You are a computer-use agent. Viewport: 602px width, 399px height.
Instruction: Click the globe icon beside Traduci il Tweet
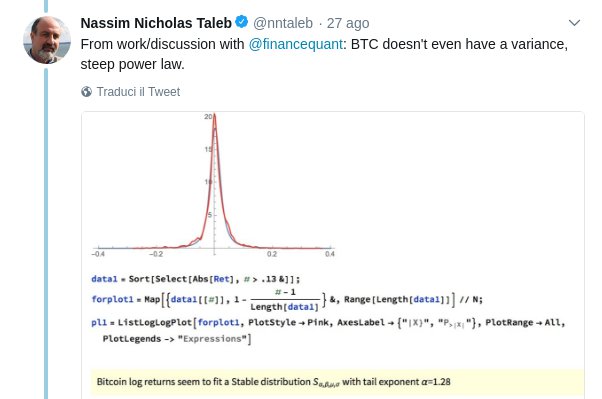point(86,92)
